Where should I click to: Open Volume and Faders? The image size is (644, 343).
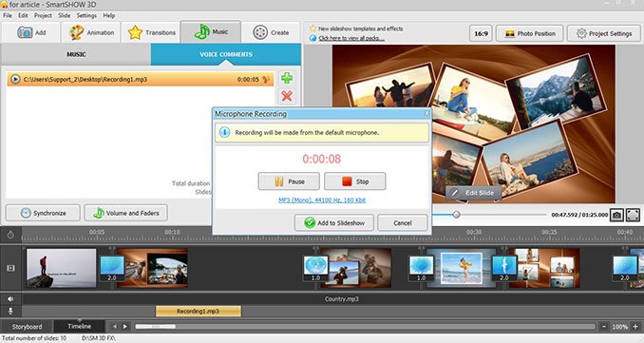click(125, 213)
